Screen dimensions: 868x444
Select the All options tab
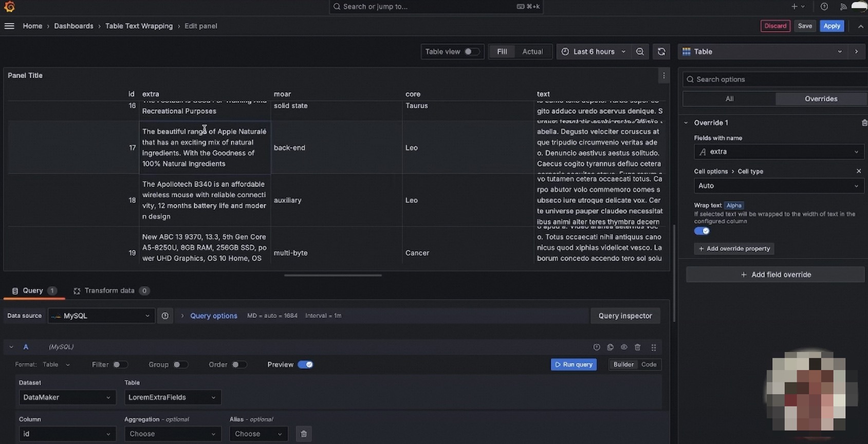tap(729, 99)
